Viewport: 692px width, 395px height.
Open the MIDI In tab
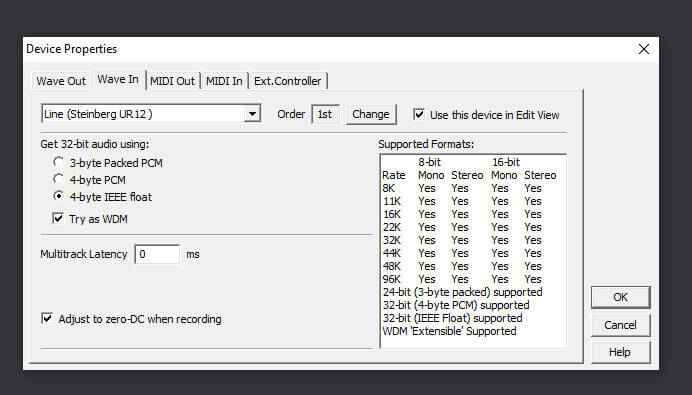click(224, 81)
